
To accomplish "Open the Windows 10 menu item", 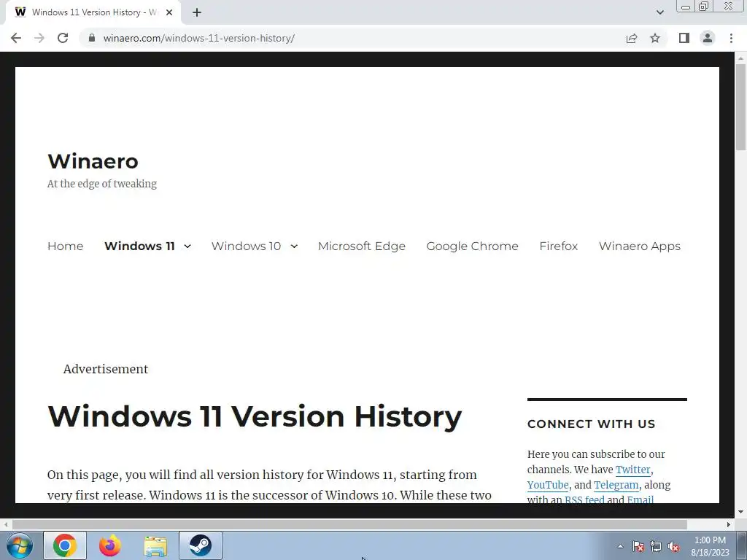I will 247,246.
